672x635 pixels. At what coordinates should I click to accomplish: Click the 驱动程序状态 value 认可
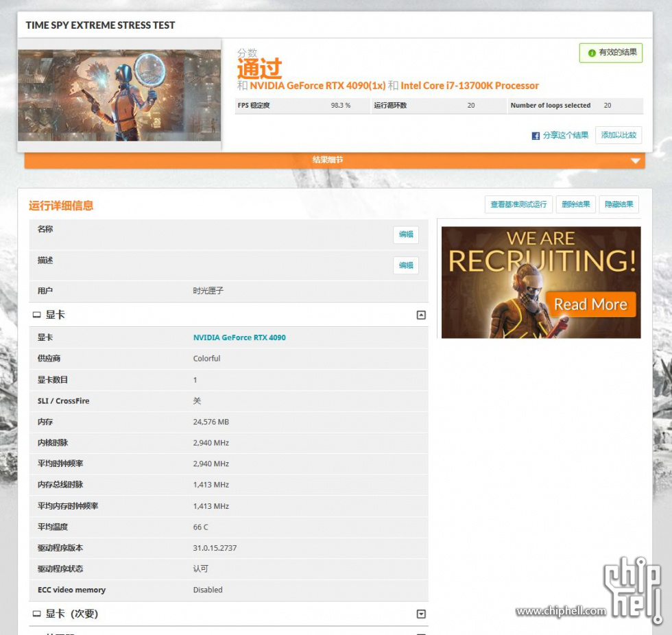coord(200,569)
